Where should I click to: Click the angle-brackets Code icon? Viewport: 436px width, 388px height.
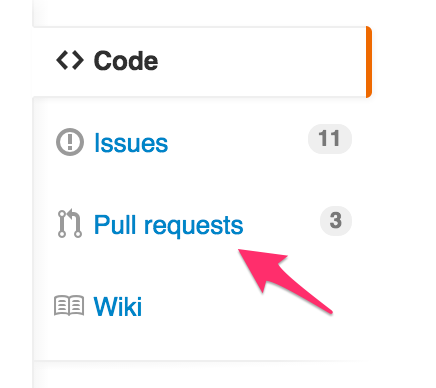(x=70, y=60)
